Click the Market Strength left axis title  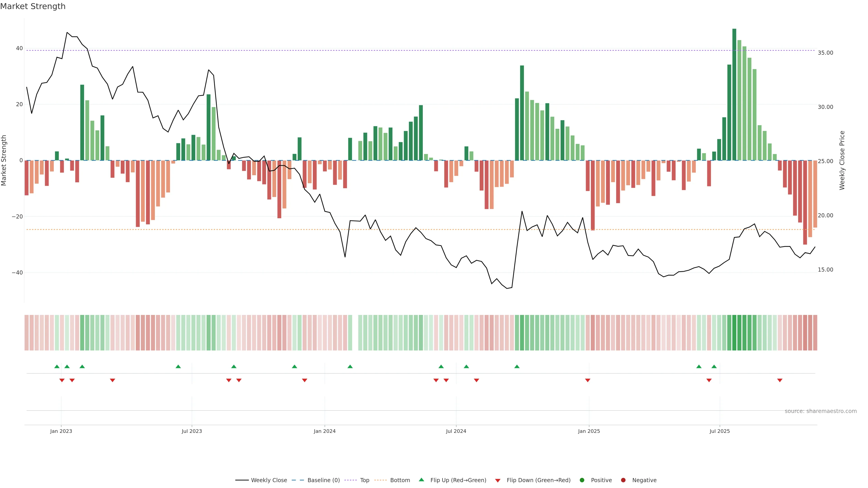click(x=4, y=160)
